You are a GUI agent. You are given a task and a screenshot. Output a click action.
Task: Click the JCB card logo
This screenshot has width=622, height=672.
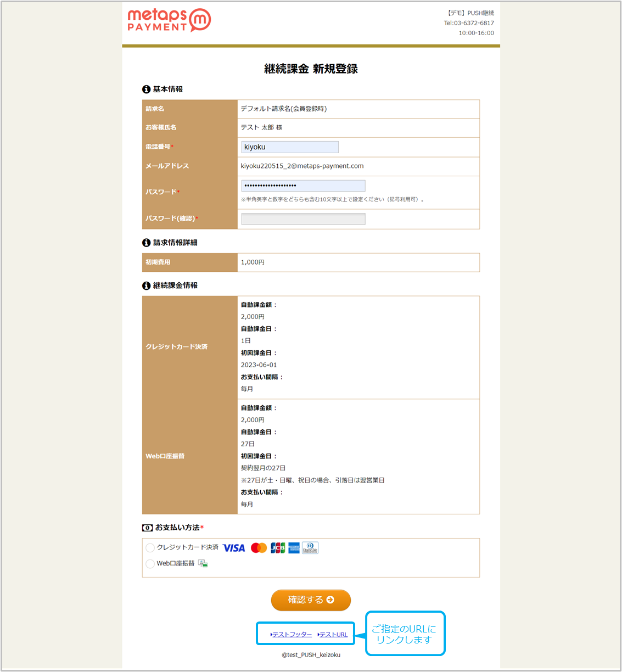click(278, 548)
